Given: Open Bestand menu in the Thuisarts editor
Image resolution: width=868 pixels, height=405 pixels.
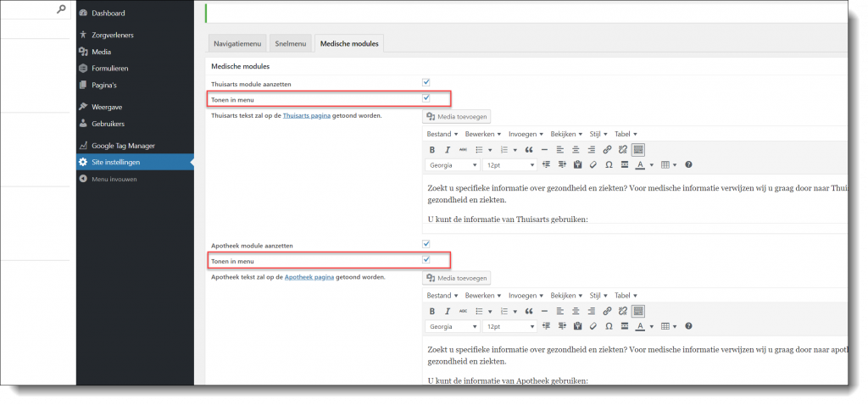Looking at the screenshot, I should (x=442, y=134).
